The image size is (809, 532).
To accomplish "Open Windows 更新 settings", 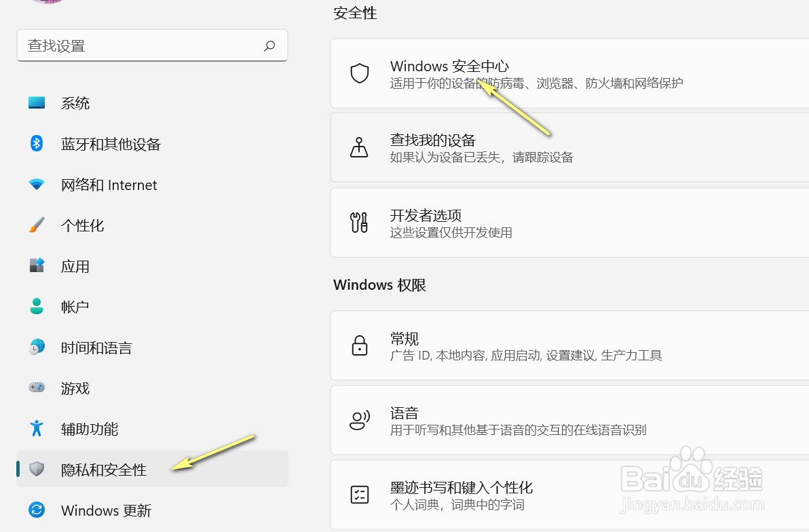I will pyautogui.click(x=152, y=510).
